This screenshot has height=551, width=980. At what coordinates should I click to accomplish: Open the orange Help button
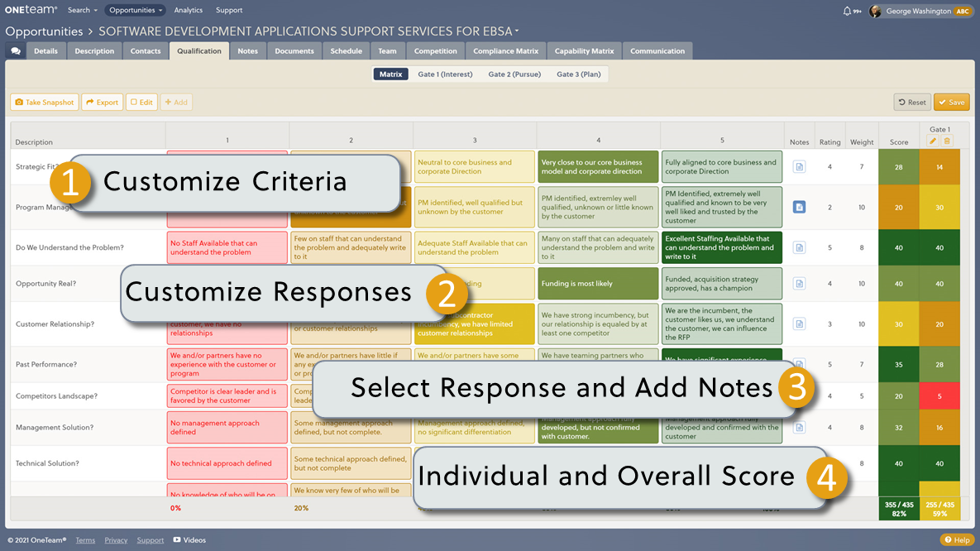click(957, 539)
